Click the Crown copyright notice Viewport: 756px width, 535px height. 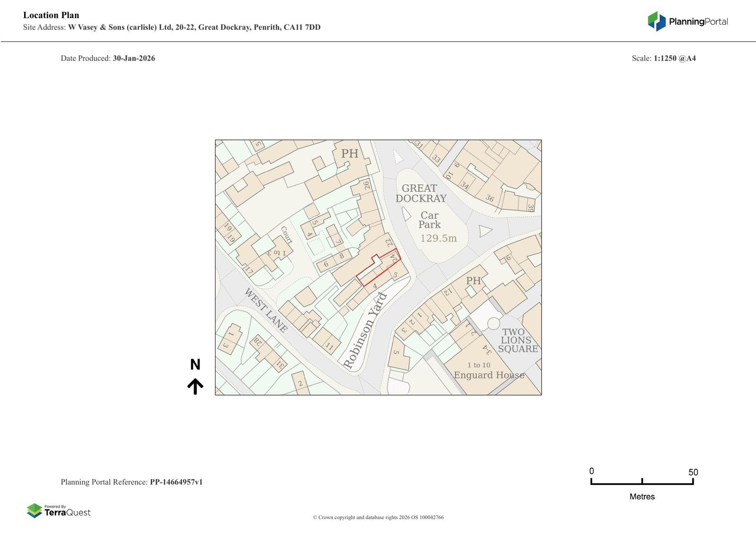tap(378, 517)
